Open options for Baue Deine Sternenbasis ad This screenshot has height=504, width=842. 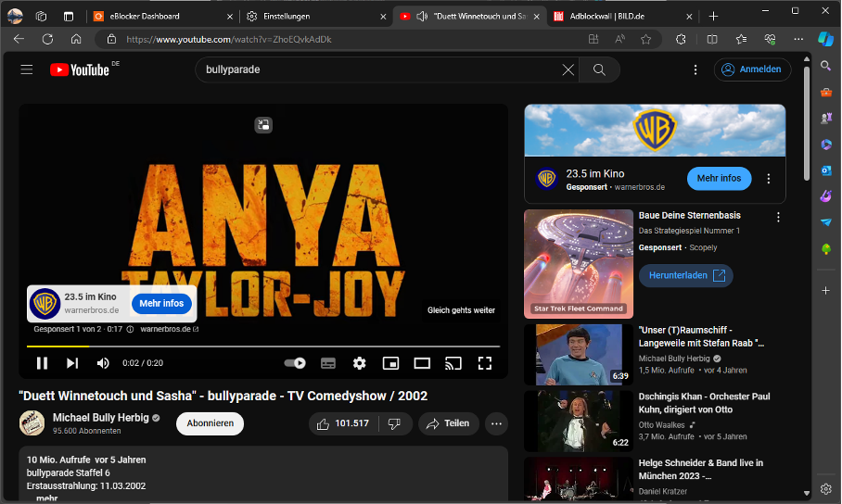(778, 218)
